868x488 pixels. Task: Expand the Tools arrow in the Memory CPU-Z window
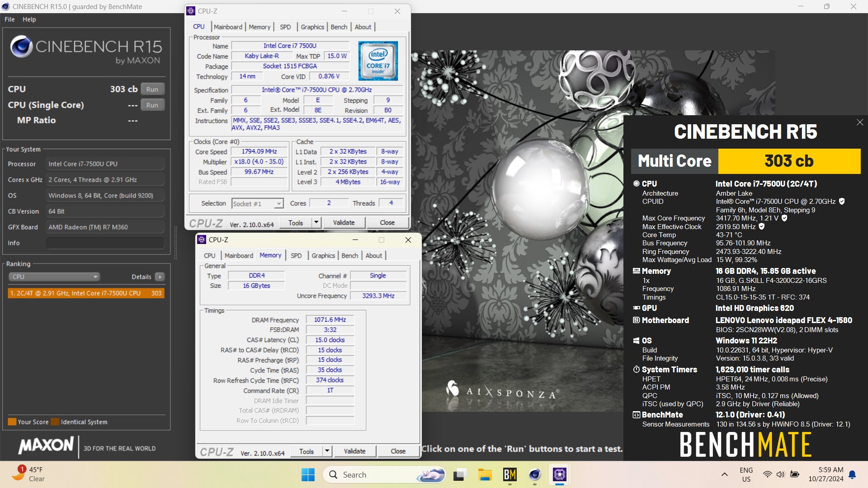327,451
